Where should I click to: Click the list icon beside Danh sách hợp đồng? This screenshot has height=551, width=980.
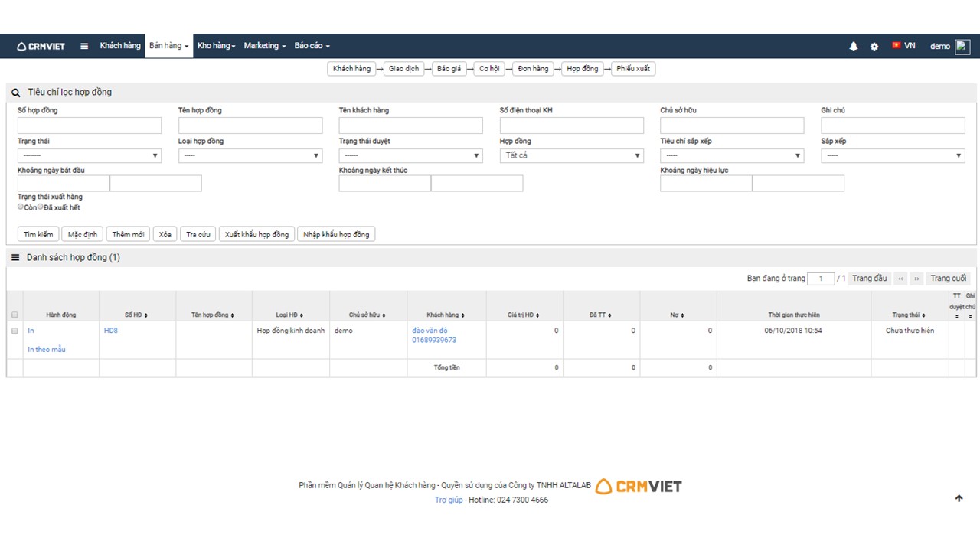(x=15, y=258)
